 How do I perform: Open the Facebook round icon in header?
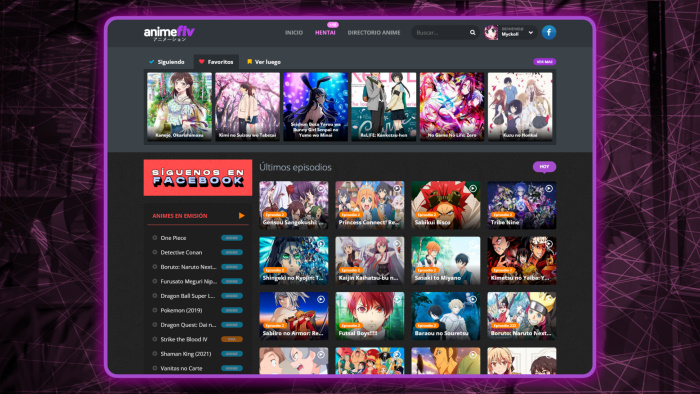tap(549, 32)
